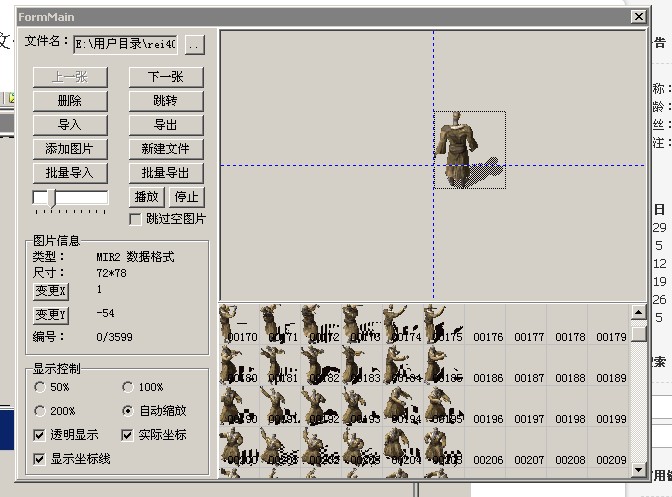Click the 变更Y button

click(51, 315)
